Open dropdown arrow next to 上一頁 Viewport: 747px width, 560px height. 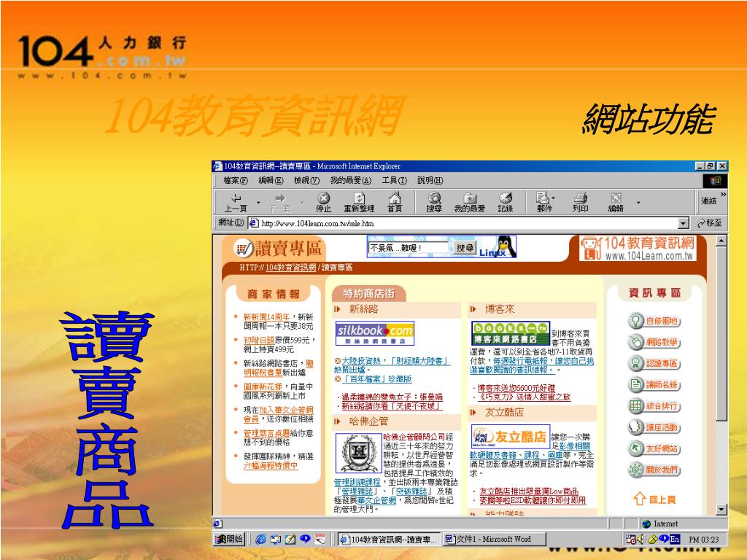pyautogui.click(x=258, y=203)
